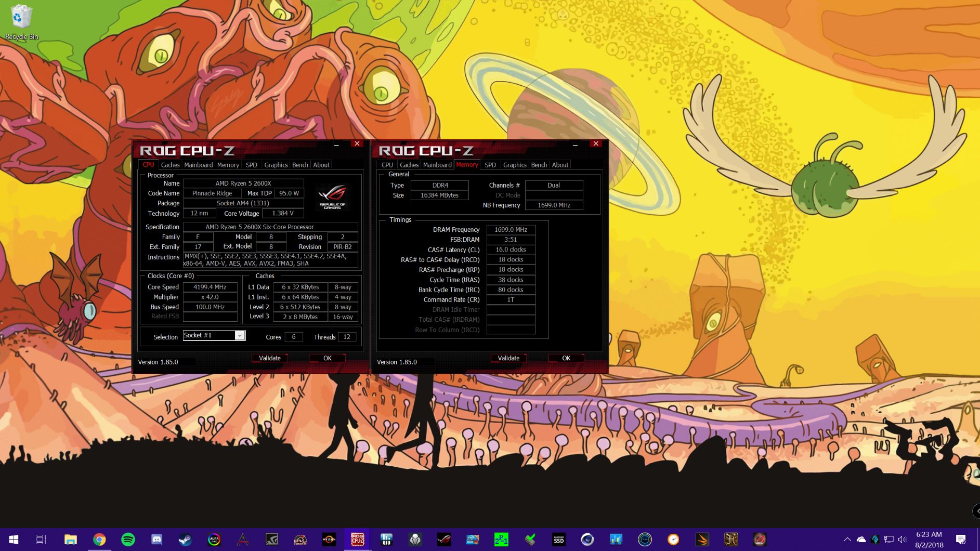Click the '3:51' FSB:DRAM value

(x=511, y=240)
